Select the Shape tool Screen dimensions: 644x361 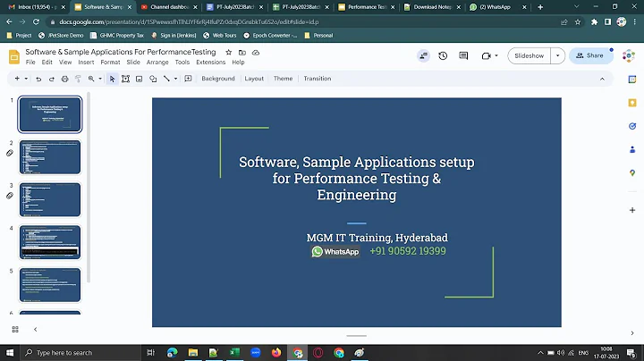coord(153,79)
